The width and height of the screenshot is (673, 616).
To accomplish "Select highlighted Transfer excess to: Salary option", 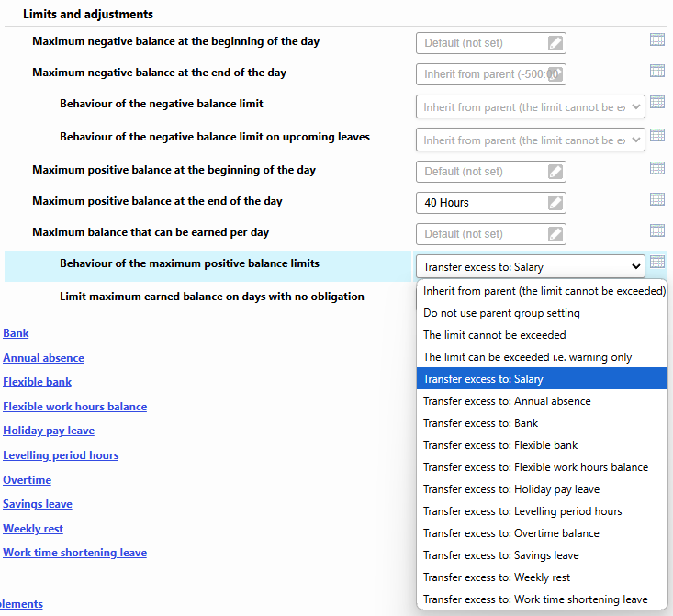I will tap(542, 378).
